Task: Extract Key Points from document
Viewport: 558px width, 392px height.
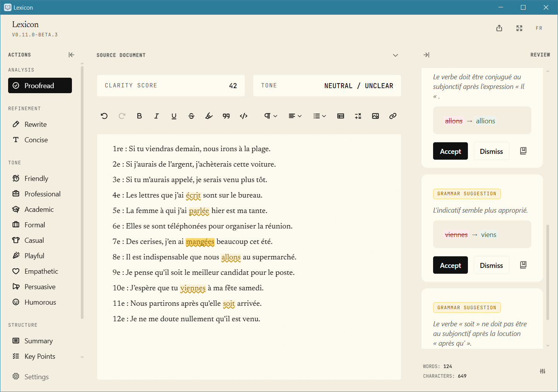Action: pyautogui.click(x=40, y=356)
